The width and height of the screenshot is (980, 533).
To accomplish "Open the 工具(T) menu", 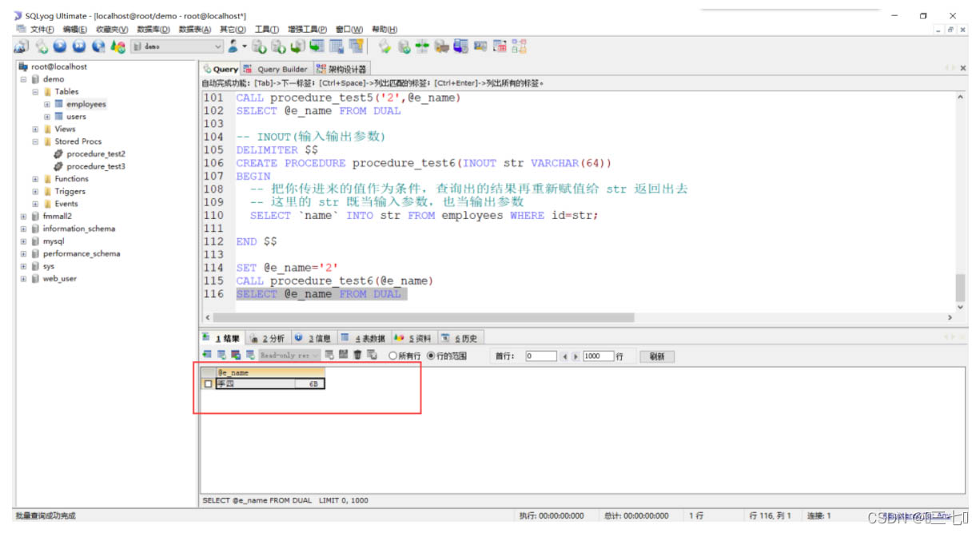I will point(266,30).
